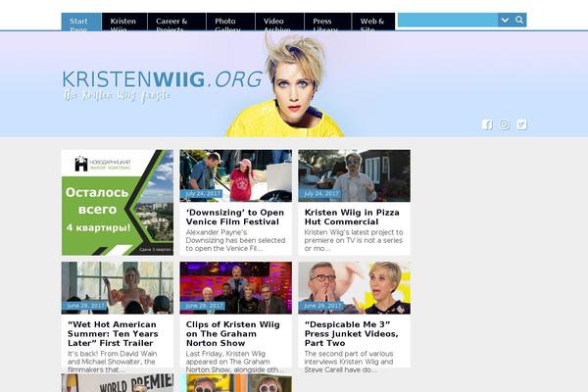588x392 pixels.
Task: Click the excerpt 'Alexander Payne’s Downsizing has been selected'
Action: [x=235, y=240]
